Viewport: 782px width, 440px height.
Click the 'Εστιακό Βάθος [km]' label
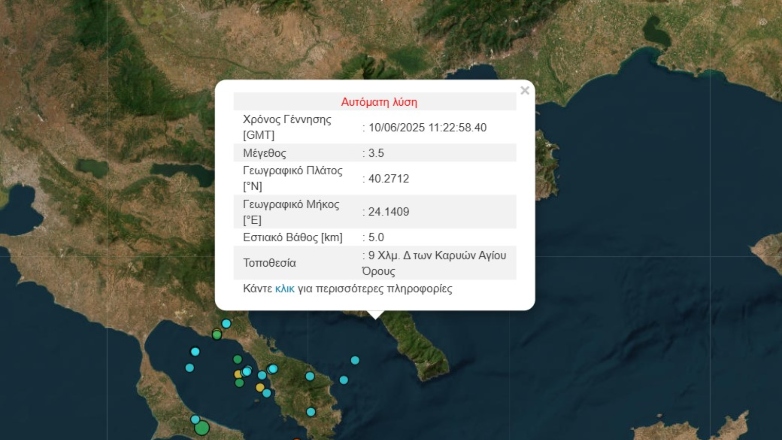pyautogui.click(x=293, y=237)
